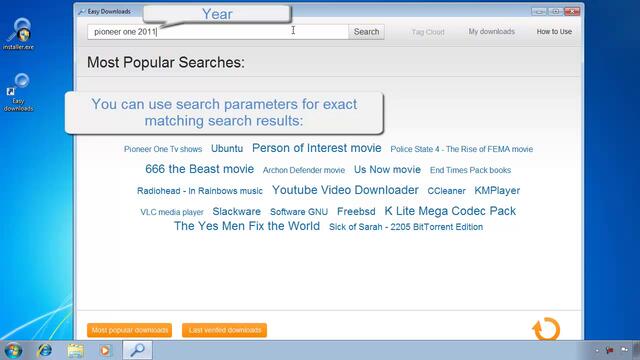640x360 pixels.
Task: Maximize the Easy Downloads window
Action: (x=556, y=11)
